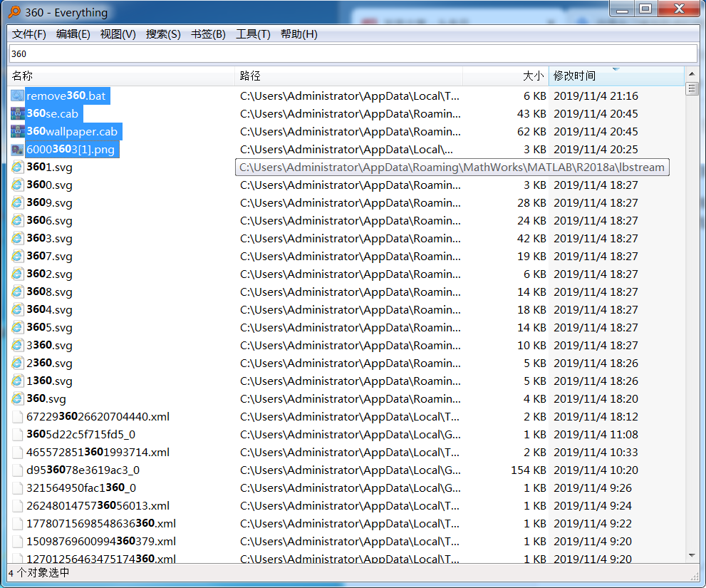Click the remove360.bat file icon

17,96
